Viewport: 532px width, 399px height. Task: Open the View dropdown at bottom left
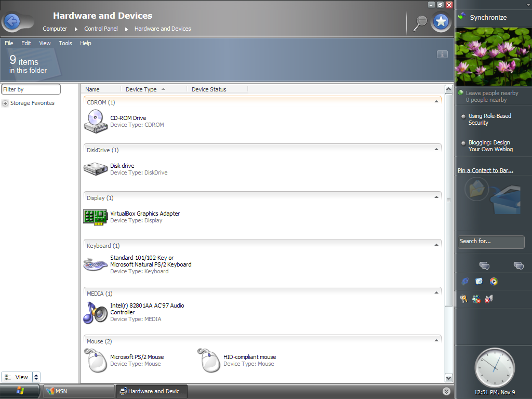tap(36, 377)
